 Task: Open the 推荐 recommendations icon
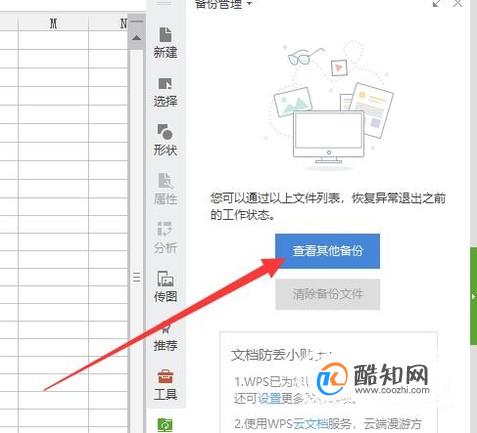tap(165, 337)
